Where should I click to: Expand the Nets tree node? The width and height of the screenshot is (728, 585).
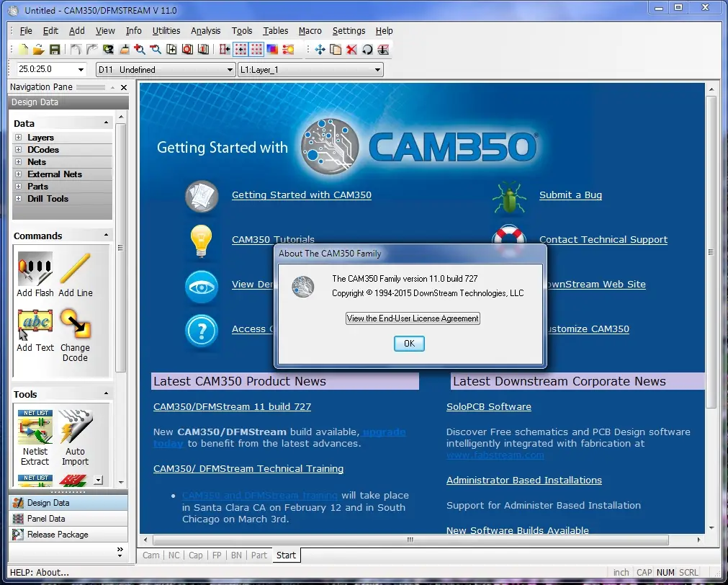[x=18, y=161]
